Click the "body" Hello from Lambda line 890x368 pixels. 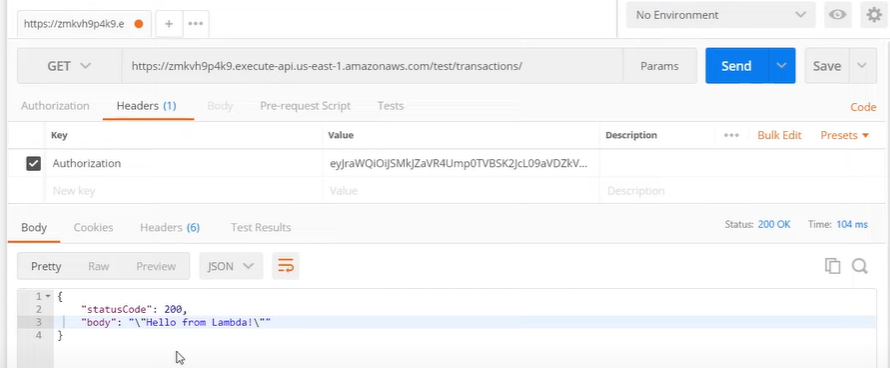(x=176, y=323)
